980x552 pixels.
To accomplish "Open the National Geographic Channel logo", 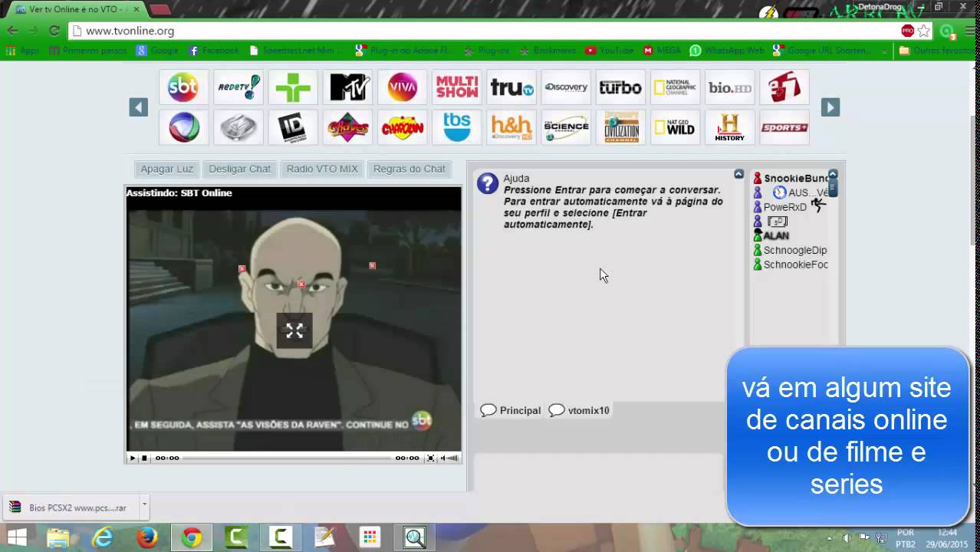I will [x=675, y=87].
